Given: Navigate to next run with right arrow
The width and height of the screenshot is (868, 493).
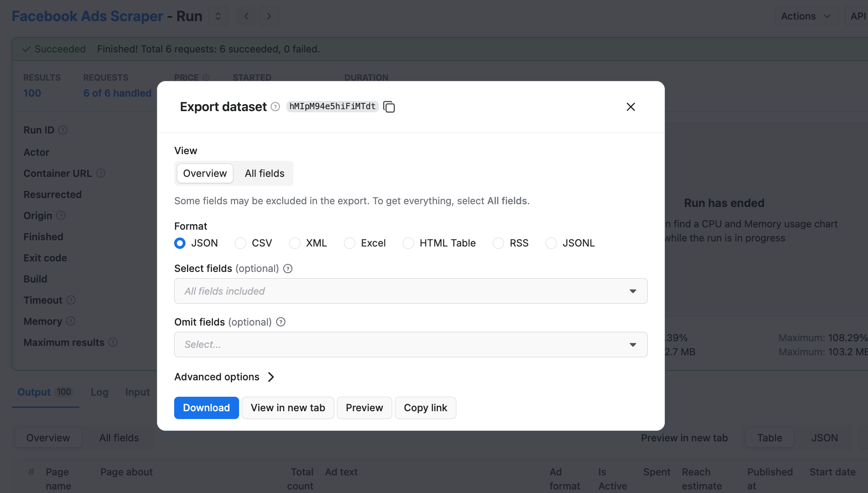Looking at the screenshot, I should 269,16.
